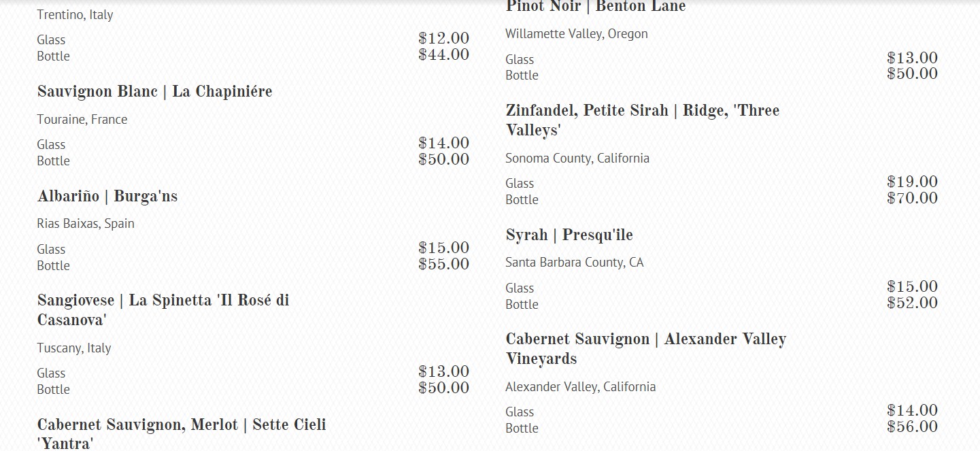The height and width of the screenshot is (451, 980).
Task: Select the $52.00 Syrah bottle price
Action: (912, 303)
